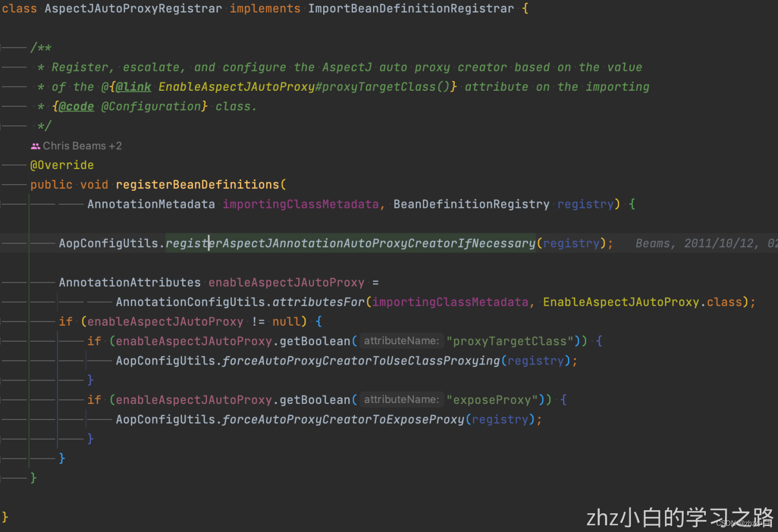778x532 pixels.
Task: Click the authors icon beside Chris Beams
Action: pyautogui.click(x=35, y=146)
